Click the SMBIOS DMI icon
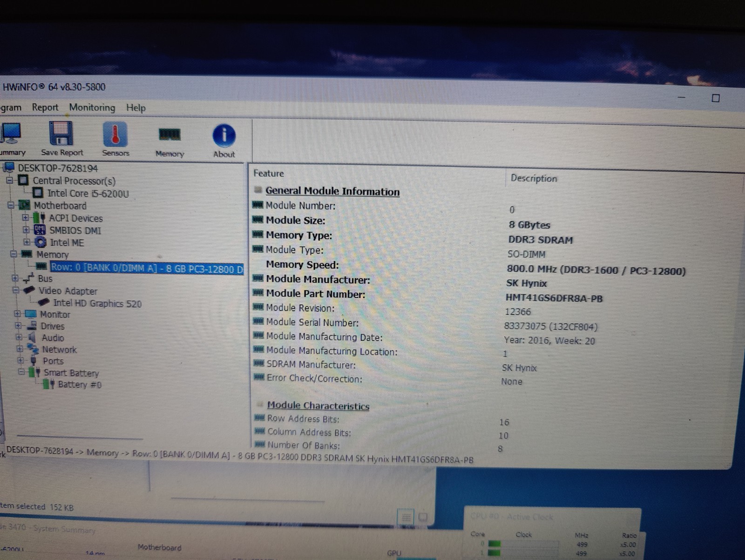 point(40,230)
